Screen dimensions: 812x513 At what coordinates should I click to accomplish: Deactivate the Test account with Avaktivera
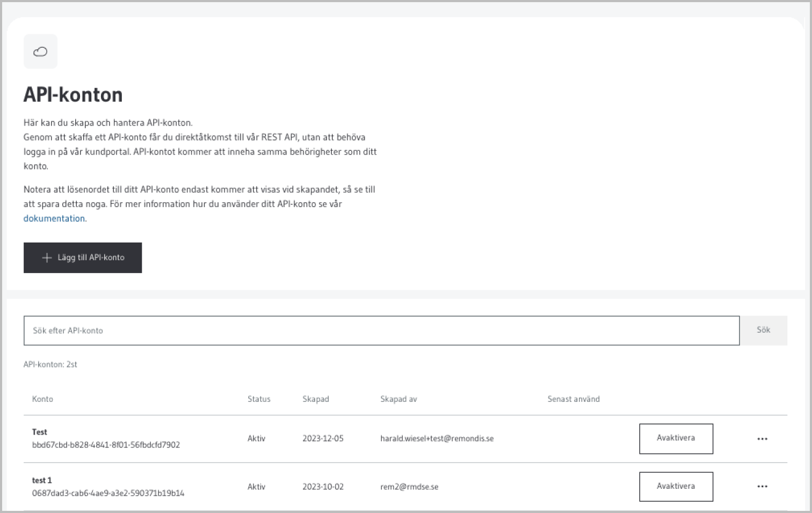676,438
